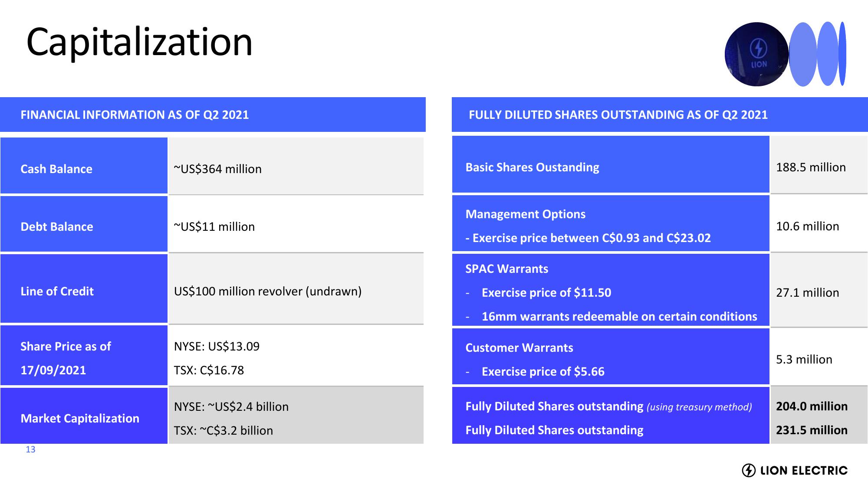
Task: Click the 5.3 million value
Action: click(x=804, y=359)
